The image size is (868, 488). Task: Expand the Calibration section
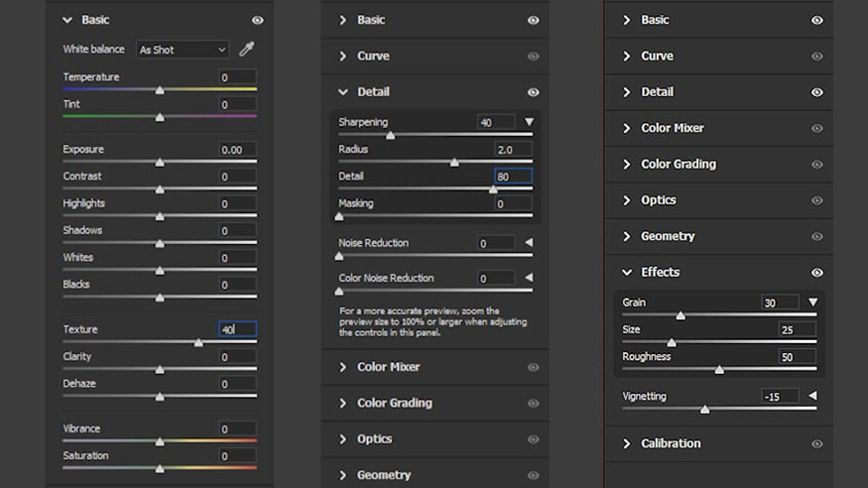tap(627, 443)
